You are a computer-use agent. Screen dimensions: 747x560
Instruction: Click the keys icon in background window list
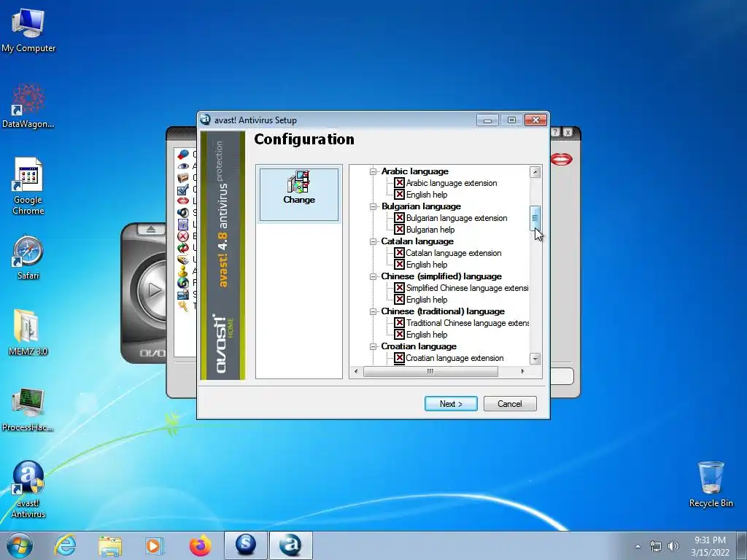coord(183,306)
